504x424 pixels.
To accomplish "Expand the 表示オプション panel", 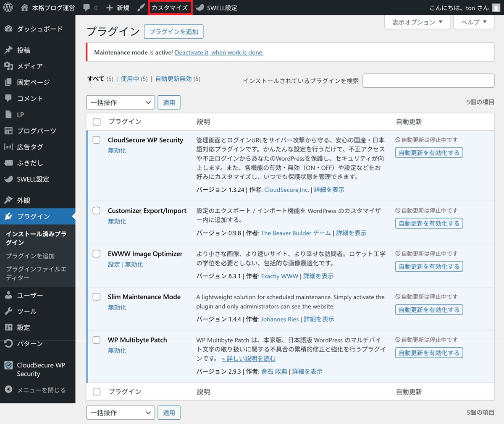I will pyautogui.click(x=417, y=22).
